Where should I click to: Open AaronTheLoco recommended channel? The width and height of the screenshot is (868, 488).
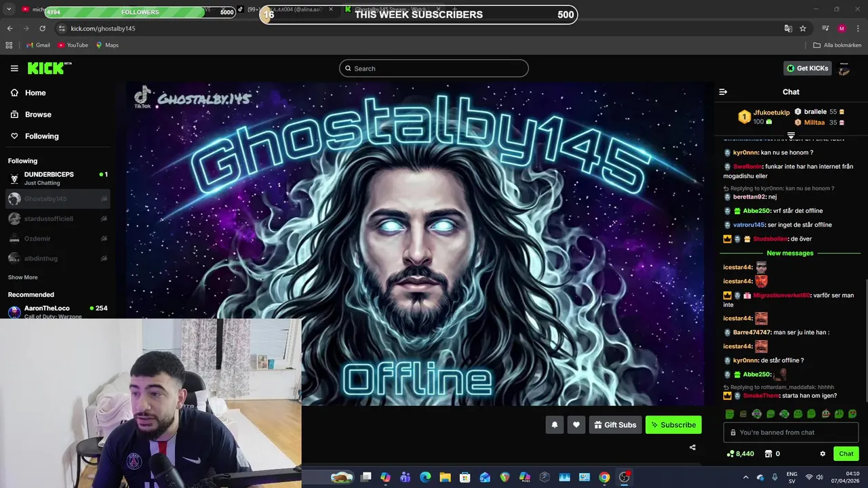58,312
